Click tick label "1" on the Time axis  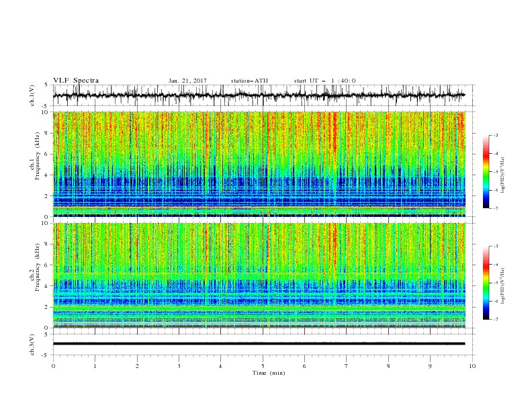[x=95, y=366]
